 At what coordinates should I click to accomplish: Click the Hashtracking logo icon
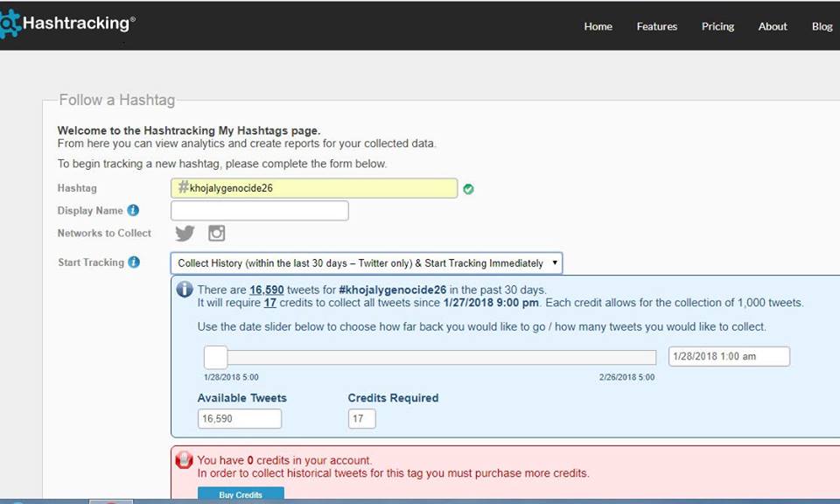10,24
